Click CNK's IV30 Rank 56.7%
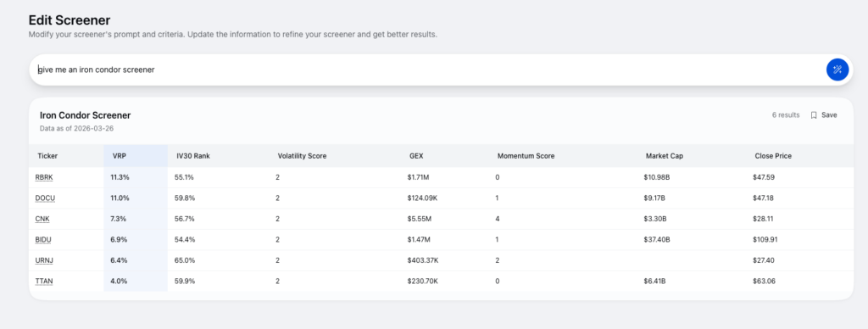 (x=185, y=219)
